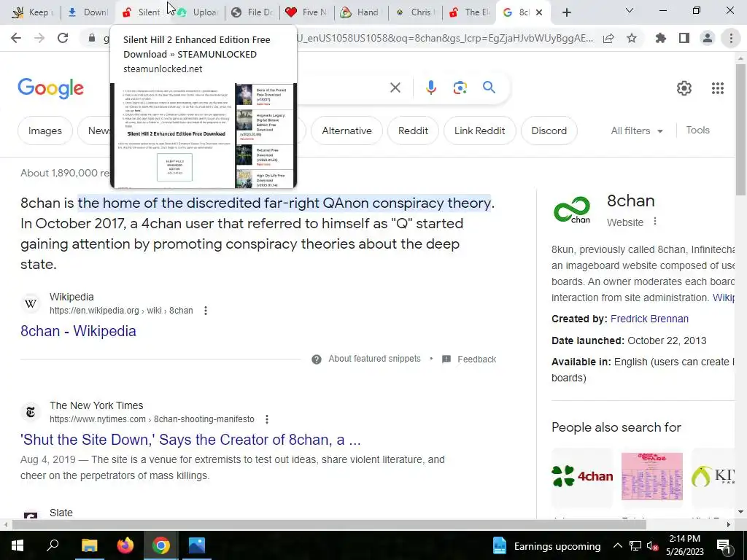Open the tab search chevron

pyautogui.click(x=630, y=10)
